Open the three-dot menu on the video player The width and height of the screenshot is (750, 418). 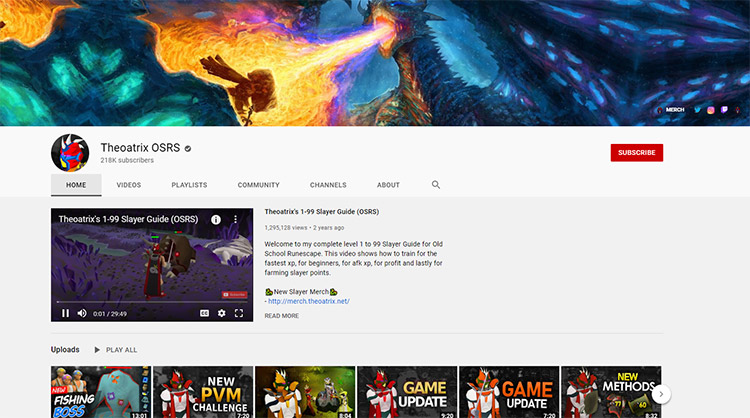(235, 220)
